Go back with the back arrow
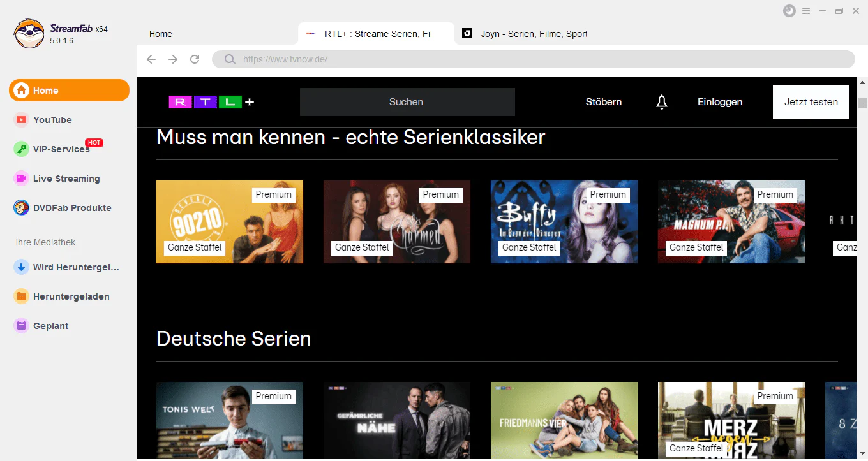868x461 pixels. point(151,59)
